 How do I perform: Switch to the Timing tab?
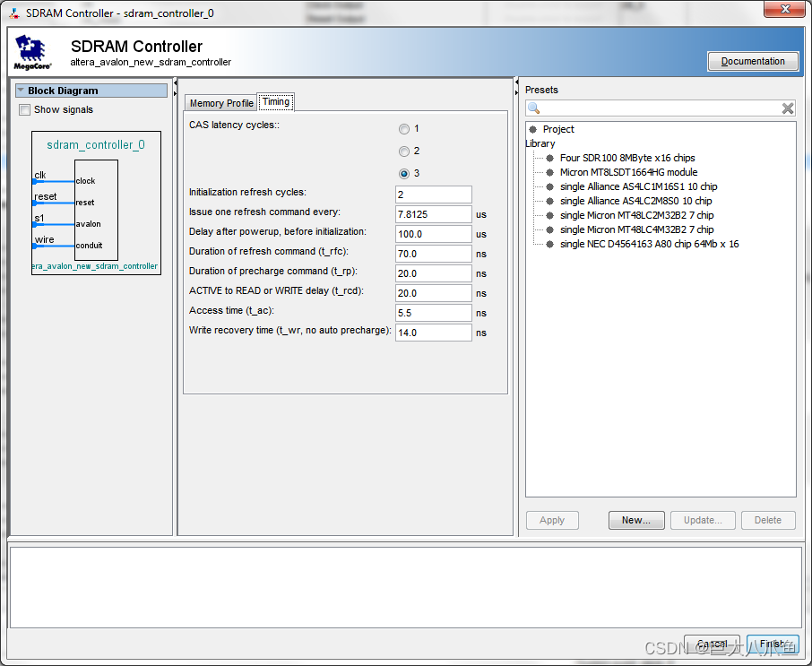pyautogui.click(x=276, y=102)
